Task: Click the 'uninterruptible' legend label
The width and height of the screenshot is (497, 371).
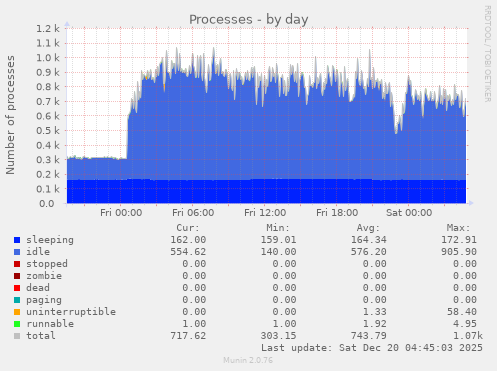Action: pyautogui.click(x=71, y=312)
